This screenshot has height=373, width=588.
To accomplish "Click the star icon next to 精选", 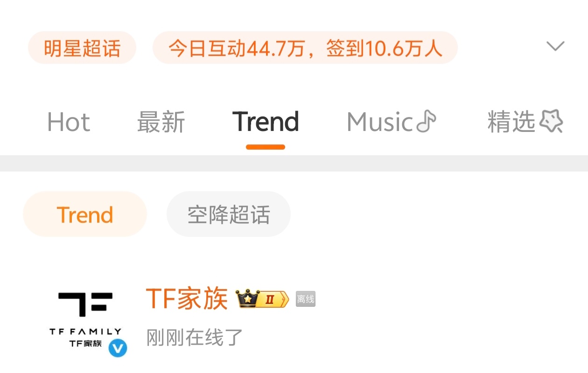I will [551, 122].
